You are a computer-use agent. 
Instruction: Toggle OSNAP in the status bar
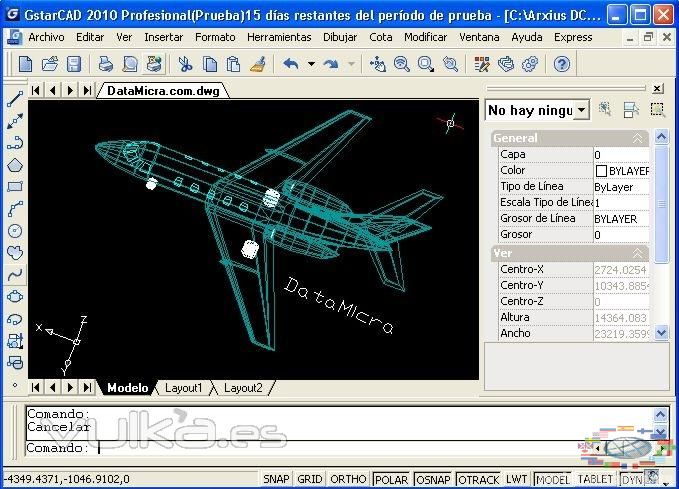coord(433,480)
